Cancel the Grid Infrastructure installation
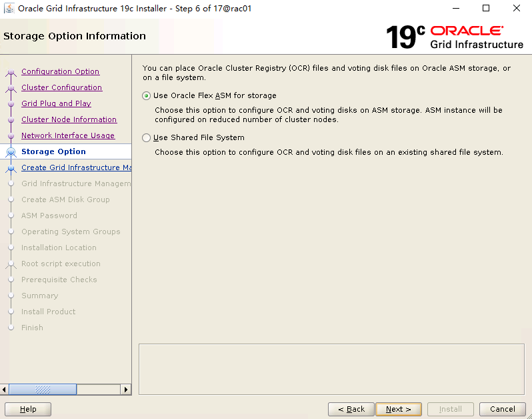 (x=503, y=409)
